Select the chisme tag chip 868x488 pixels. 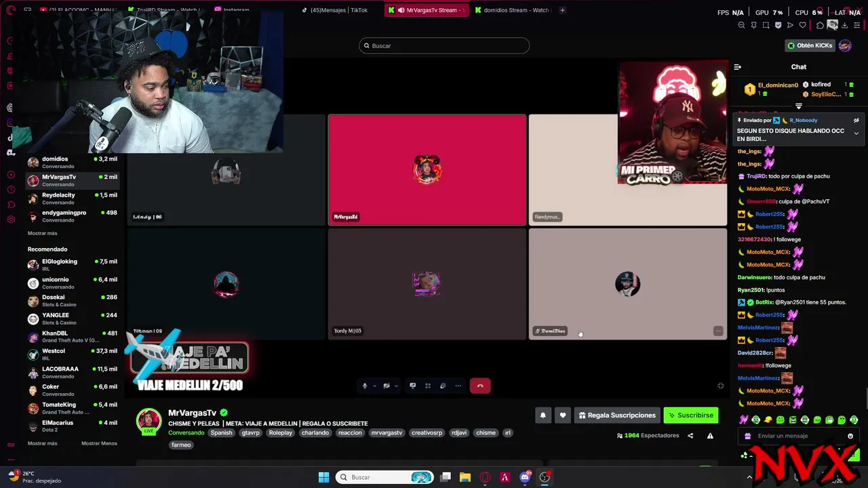click(x=486, y=432)
